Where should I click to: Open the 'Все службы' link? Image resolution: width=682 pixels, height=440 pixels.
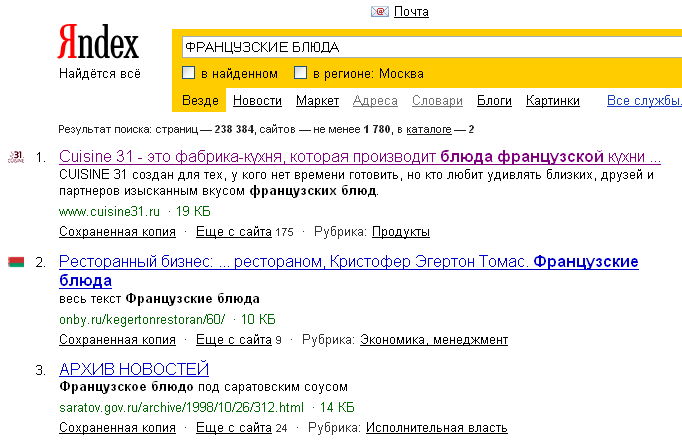click(x=644, y=100)
